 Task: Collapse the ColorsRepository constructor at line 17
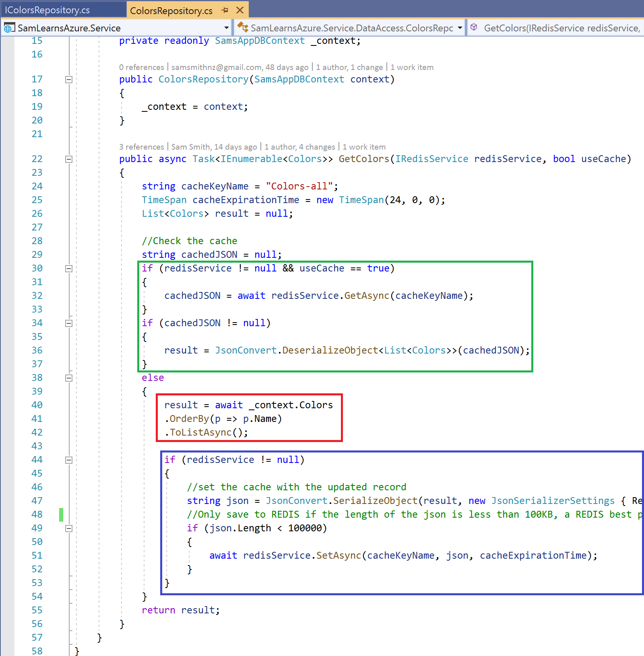pos(69,80)
